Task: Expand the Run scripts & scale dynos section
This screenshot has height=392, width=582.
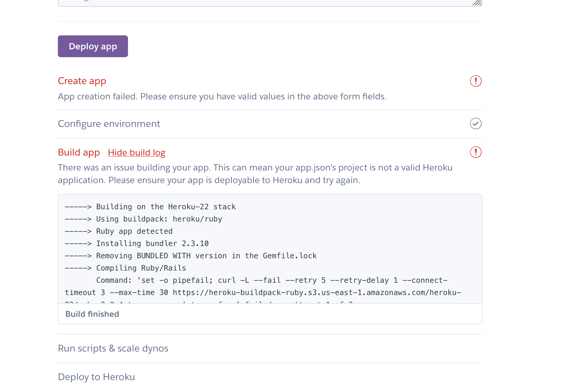Action: click(113, 348)
